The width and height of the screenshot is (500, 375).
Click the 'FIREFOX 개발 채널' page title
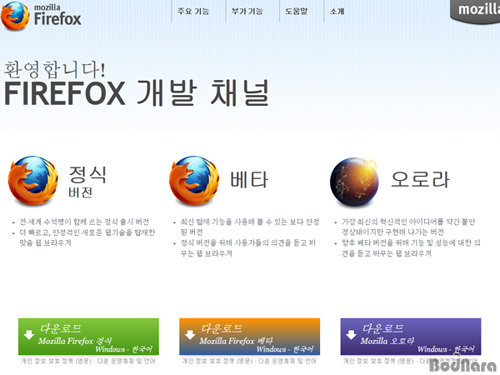click(136, 93)
